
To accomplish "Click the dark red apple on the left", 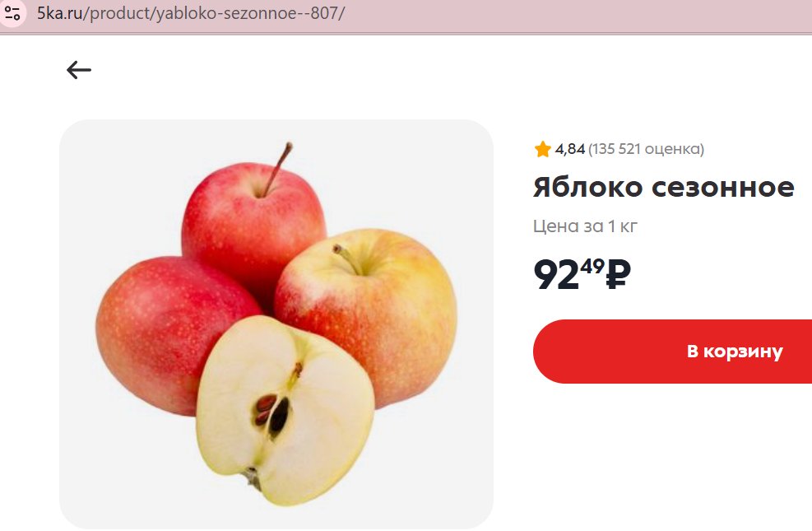I will pos(165,332).
